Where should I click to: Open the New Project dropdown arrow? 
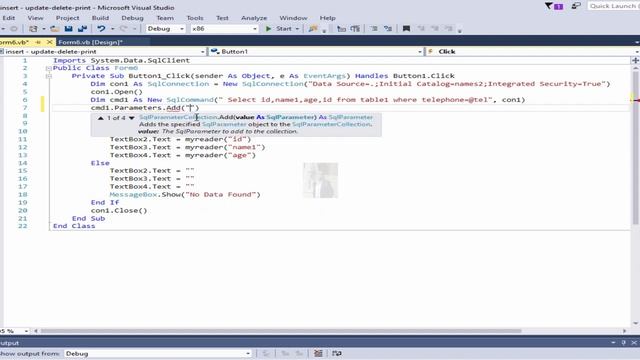44,29
